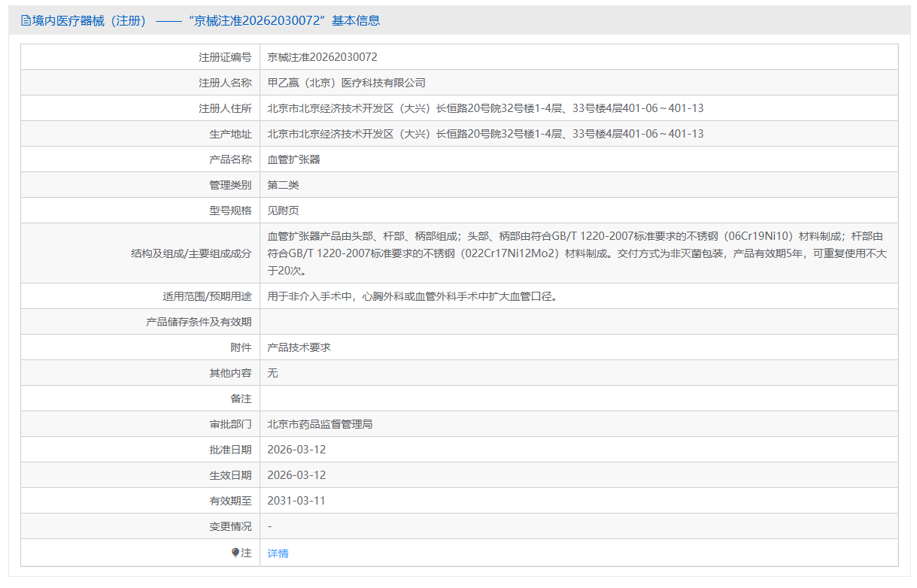Select the value 见附页

pyautogui.click(x=284, y=211)
